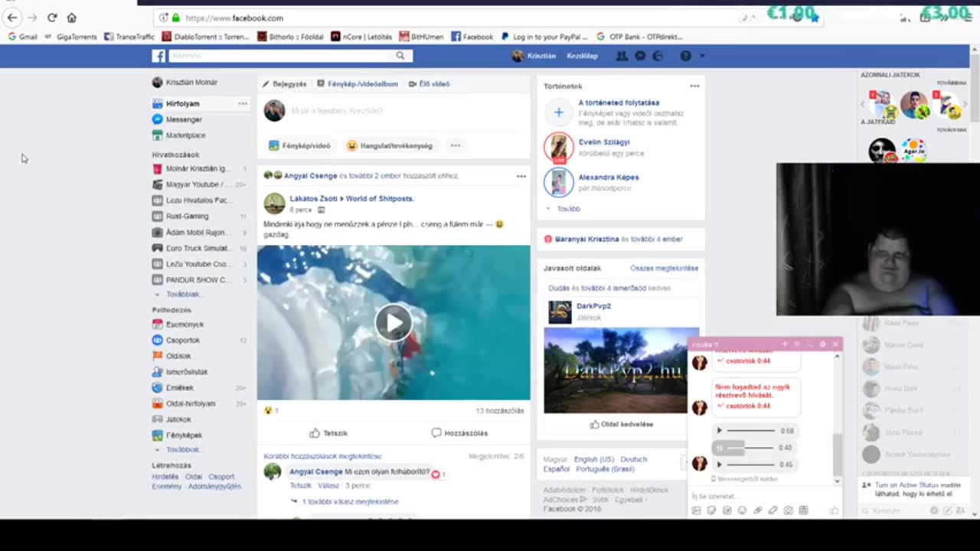Open PANDUR SHOW shortcut

(x=199, y=280)
